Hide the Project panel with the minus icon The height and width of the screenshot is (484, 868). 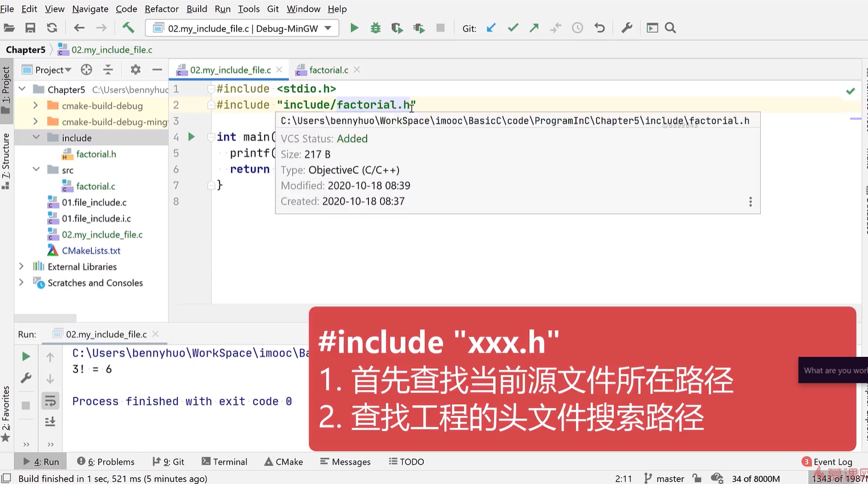coord(157,70)
